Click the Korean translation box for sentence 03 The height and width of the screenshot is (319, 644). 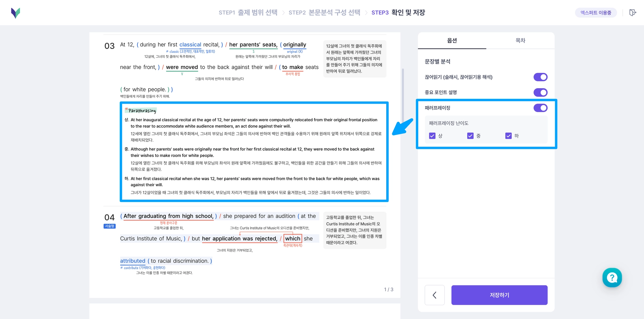[x=354, y=59]
